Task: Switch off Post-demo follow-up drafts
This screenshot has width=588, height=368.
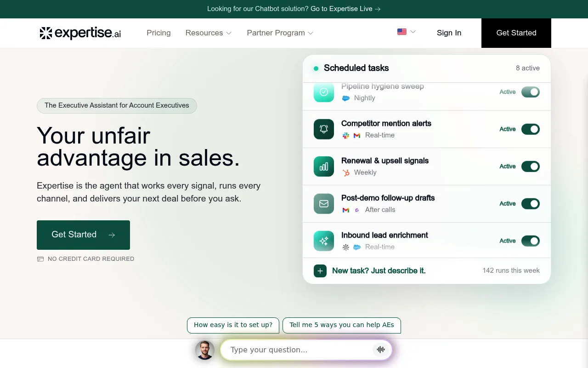Action: [531, 204]
